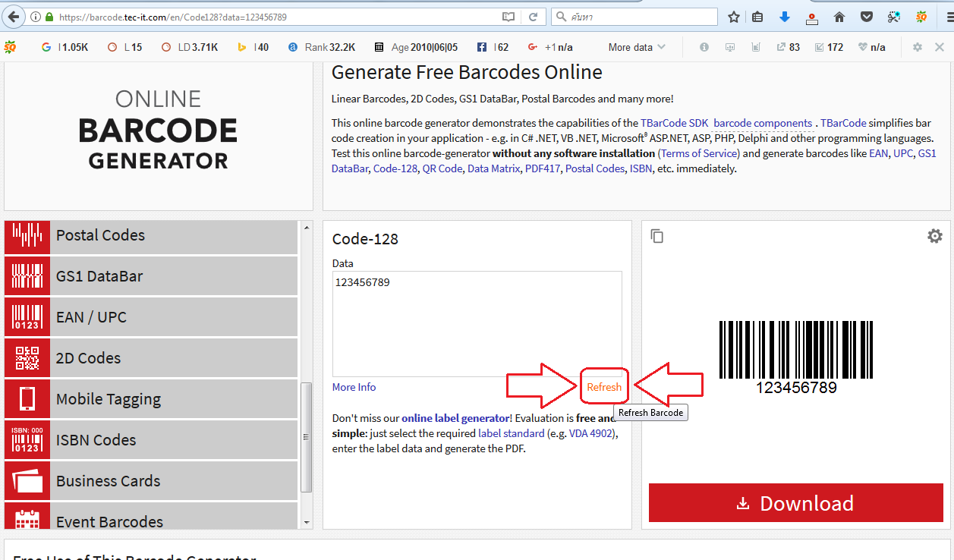Open the PDF417 link
The width and height of the screenshot is (954, 560).
[543, 168]
